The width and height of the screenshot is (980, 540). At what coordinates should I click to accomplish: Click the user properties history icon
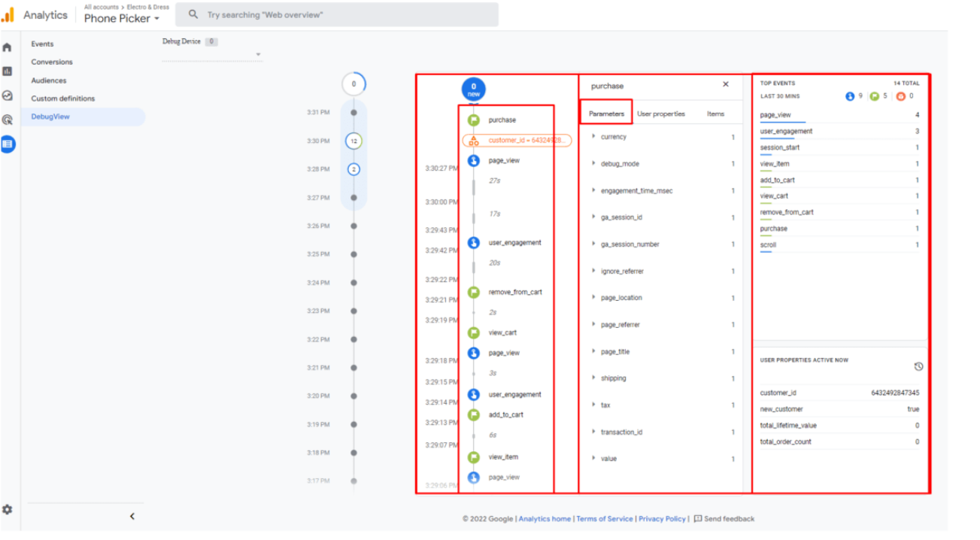click(x=918, y=367)
